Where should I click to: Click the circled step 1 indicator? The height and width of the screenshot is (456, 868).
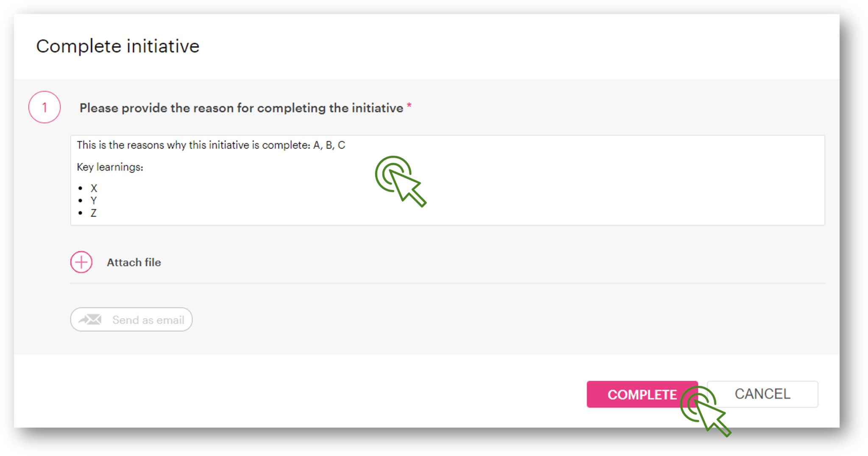tap(44, 107)
